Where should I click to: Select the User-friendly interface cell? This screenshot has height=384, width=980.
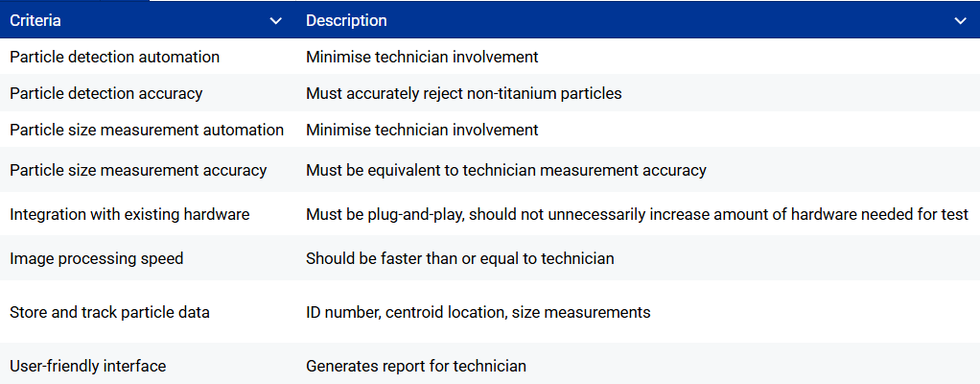click(x=88, y=366)
